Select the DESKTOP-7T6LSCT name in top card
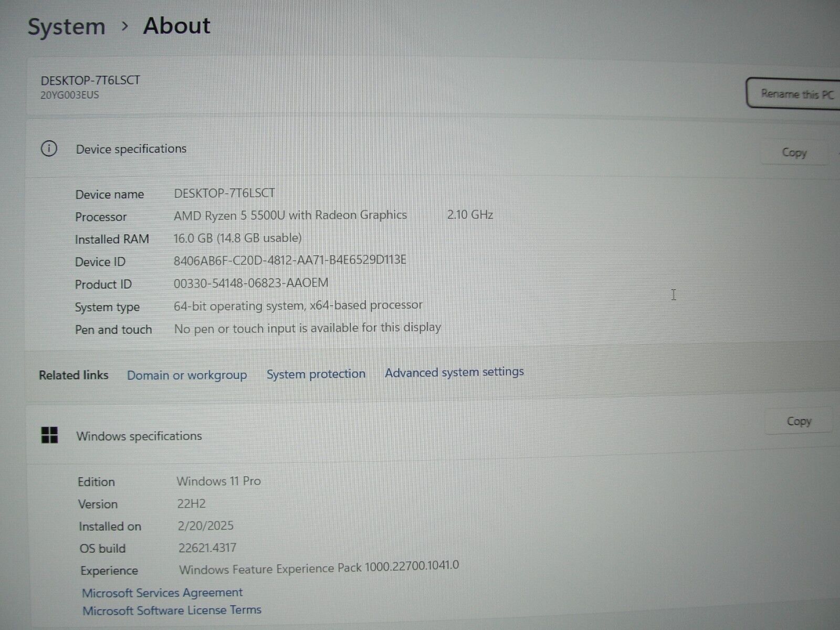This screenshot has height=630, width=840. (x=90, y=80)
